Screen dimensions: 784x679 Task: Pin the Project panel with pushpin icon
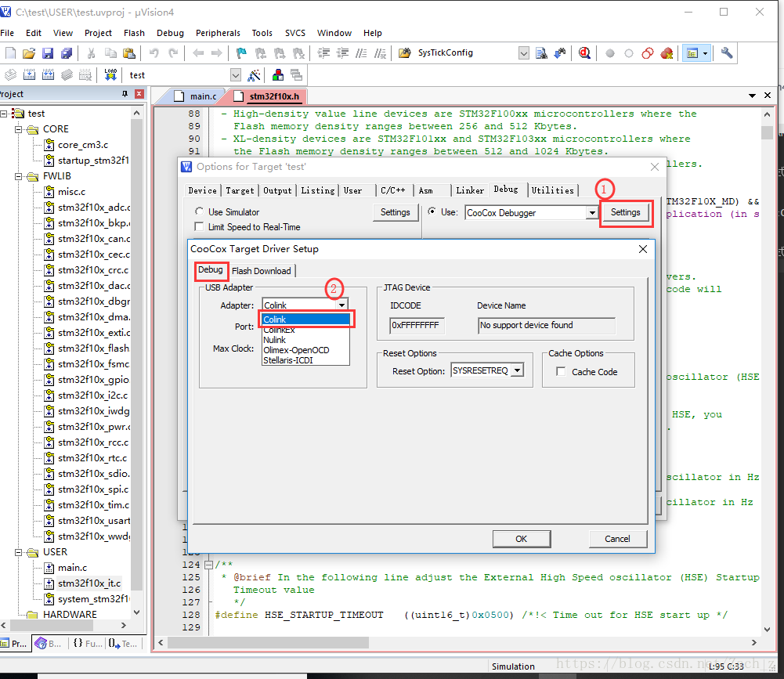[125, 94]
